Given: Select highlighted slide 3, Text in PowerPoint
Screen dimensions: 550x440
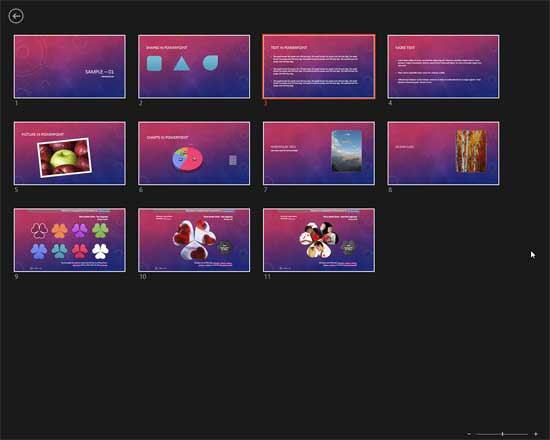Looking at the screenshot, I should 319,67.
